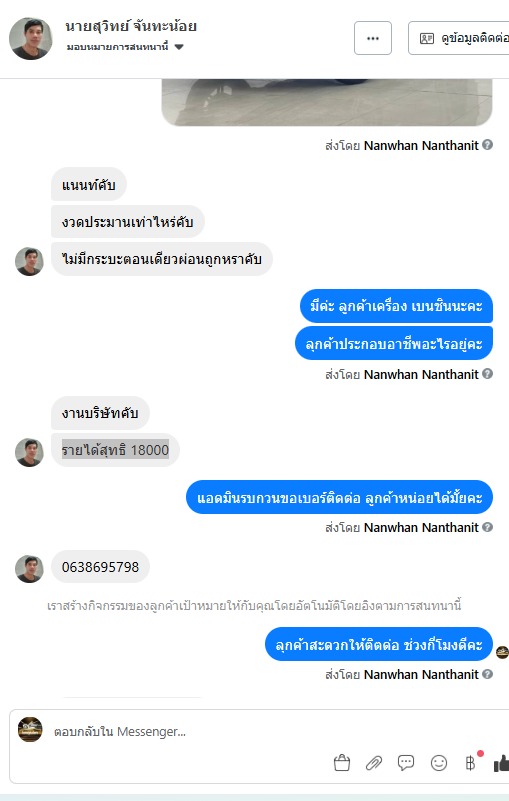Click the page avatar beside the reply box

(x=30, y=729)
